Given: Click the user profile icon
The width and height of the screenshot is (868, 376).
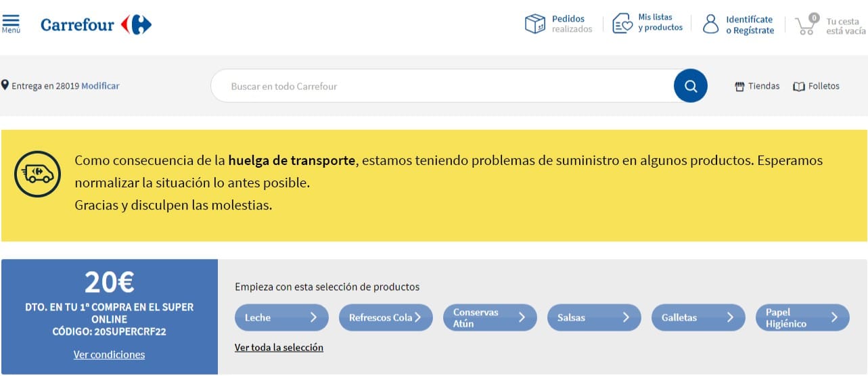Looking at the screenshot, I should [711, 24].
